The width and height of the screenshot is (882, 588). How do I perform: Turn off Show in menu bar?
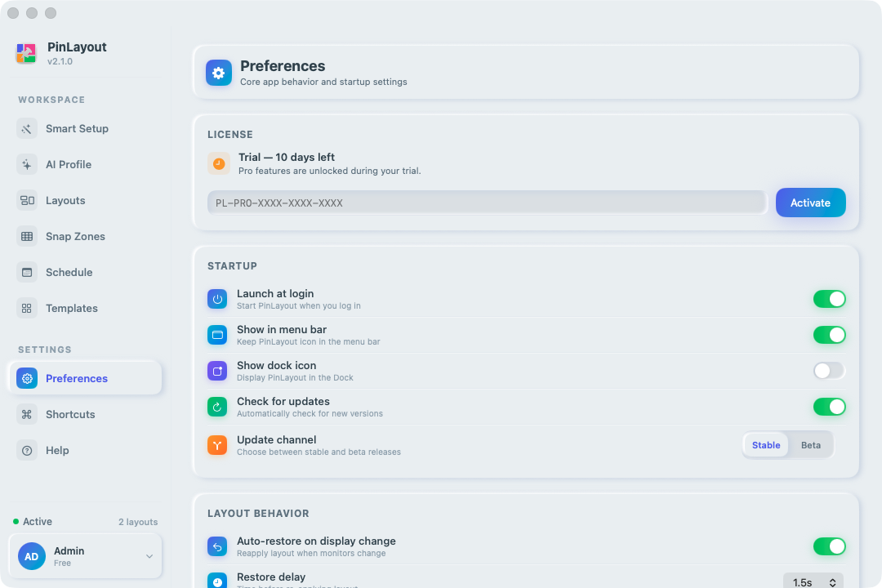[x=829, y=336]
